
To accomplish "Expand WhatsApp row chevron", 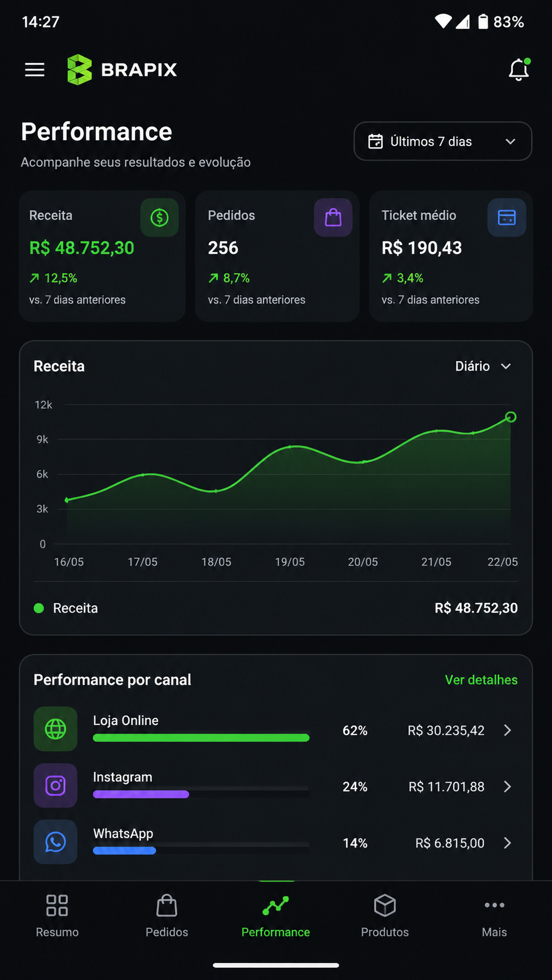I will pyautogui.click(x=507, y=842).
